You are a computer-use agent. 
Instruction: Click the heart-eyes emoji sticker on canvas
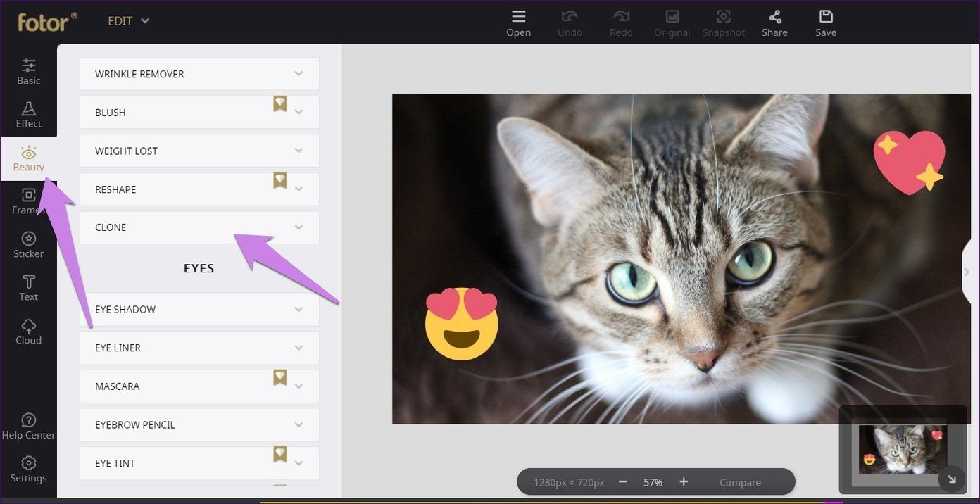click(x=462, y=324)
